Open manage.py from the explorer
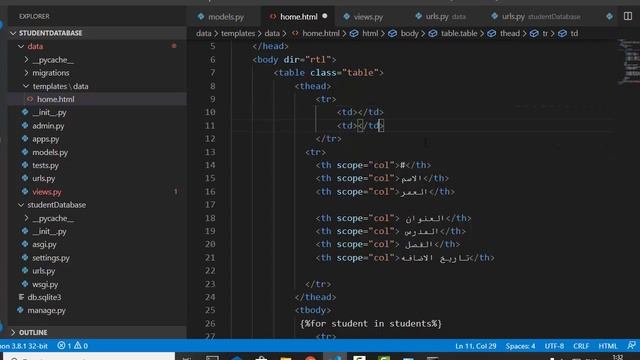Screen dimensions: 640x360 (x=46, y=311)
